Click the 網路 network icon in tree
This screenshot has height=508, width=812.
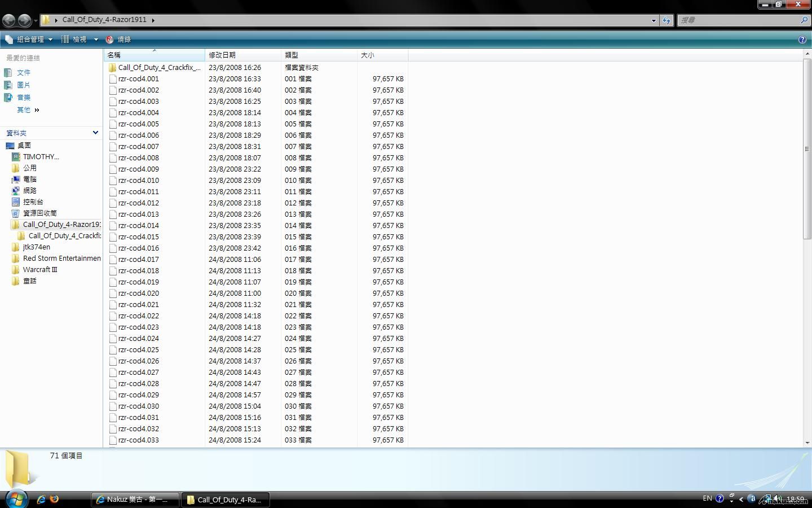16,191
